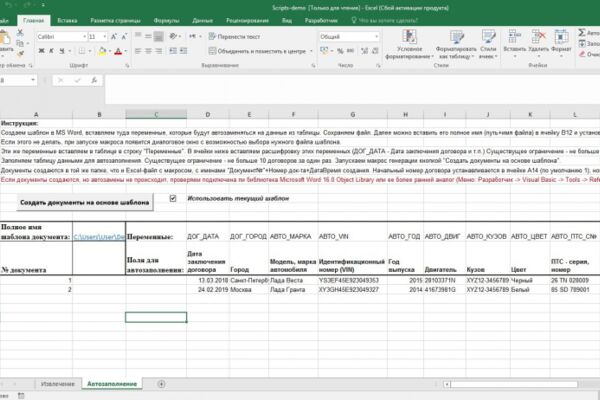The image size is (600, 400).
Task: Increase indent in cell
Action: point(184,51)
